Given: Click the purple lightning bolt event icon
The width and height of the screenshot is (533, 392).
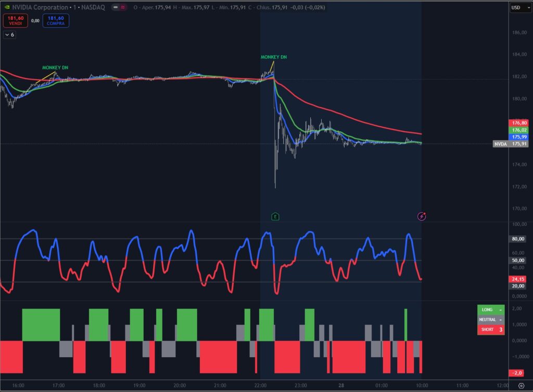Looking at the screenshot, I should (422, 216).
